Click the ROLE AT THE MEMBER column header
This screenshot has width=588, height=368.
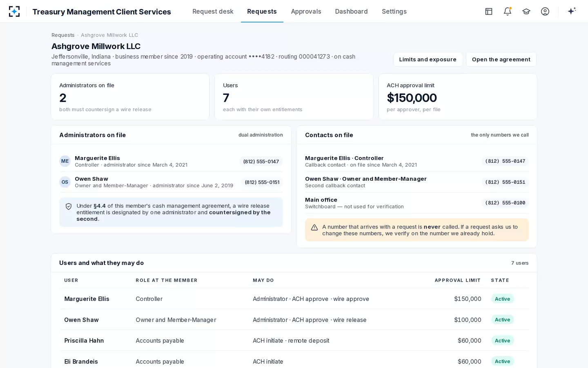tap(167, 280)
